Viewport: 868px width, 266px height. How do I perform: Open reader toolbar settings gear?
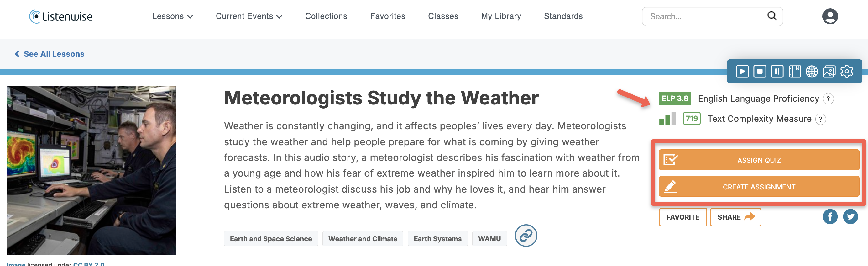pyautogui.click(x=846, y=72)
